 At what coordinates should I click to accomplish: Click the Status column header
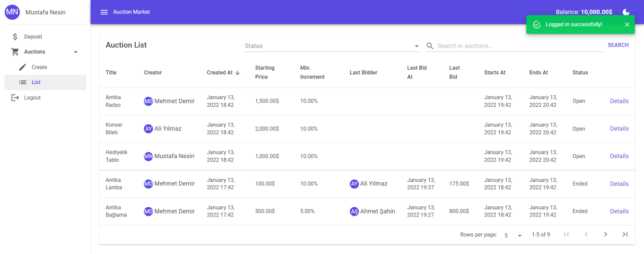click(x=580, y=73)
